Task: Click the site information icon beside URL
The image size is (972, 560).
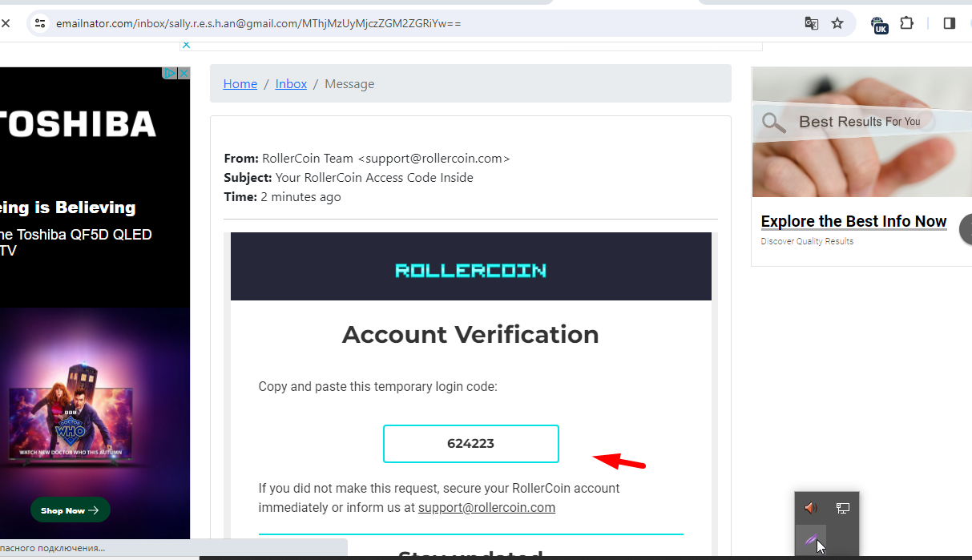Action: point(40,23)
